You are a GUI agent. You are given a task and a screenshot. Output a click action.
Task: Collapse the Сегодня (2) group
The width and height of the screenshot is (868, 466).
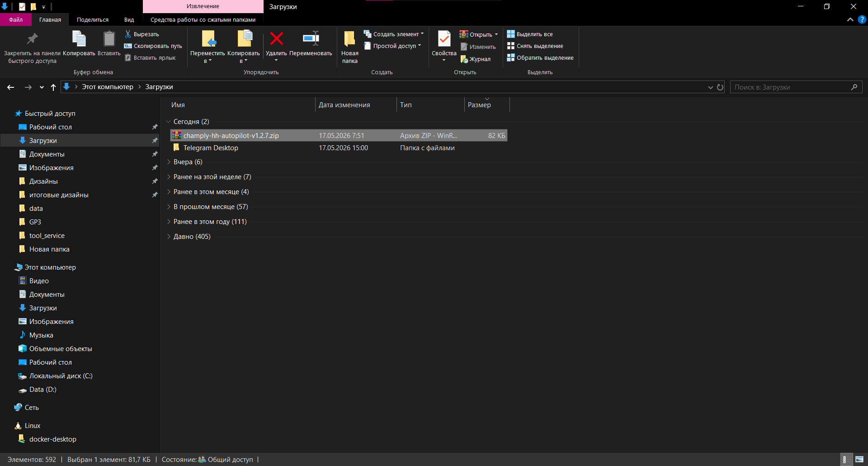pyautogui.click(x=169, y=122)
